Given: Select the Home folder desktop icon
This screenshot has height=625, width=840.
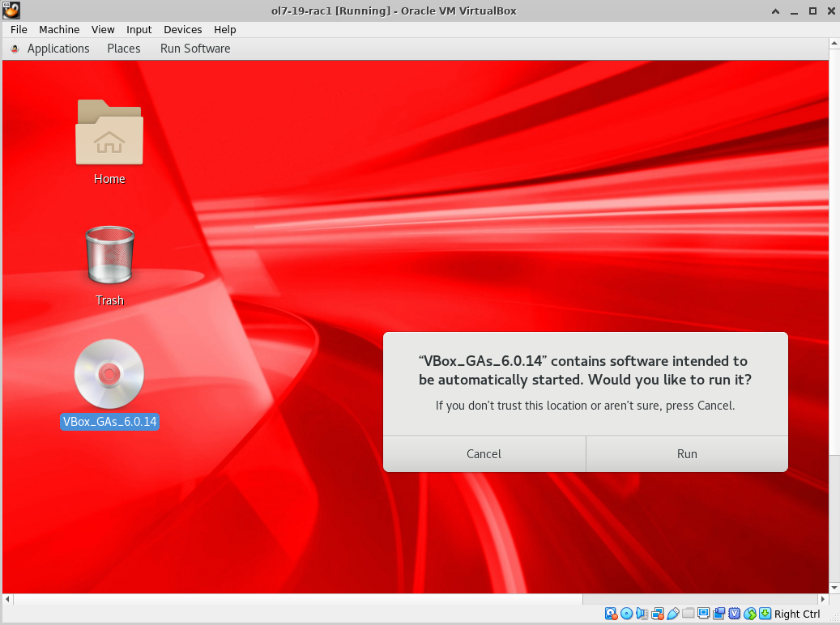Looking at the screenshot, I should tap(109, 132).
